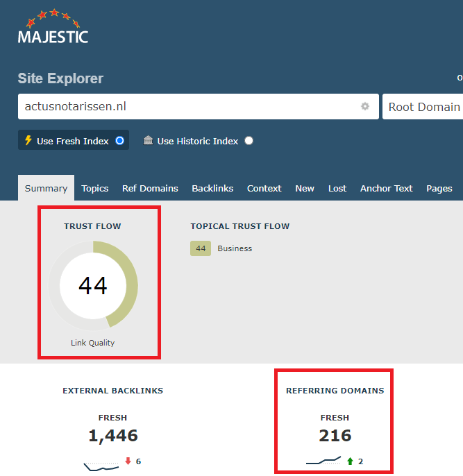Open the Root Domain dropdown
Screen dimensions: 463x476
click(423, 107)
